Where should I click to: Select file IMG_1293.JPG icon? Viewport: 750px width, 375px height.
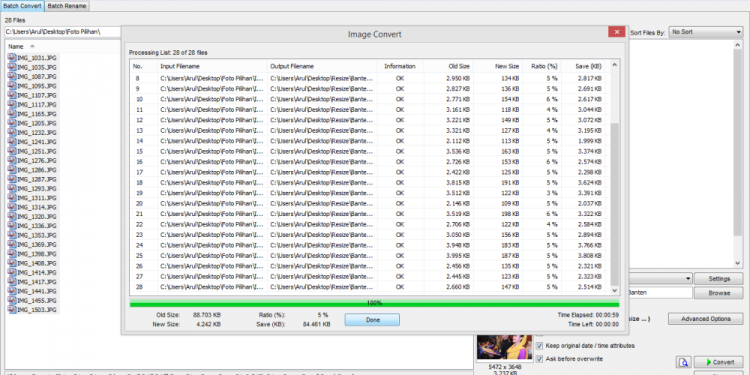point(12,188)
